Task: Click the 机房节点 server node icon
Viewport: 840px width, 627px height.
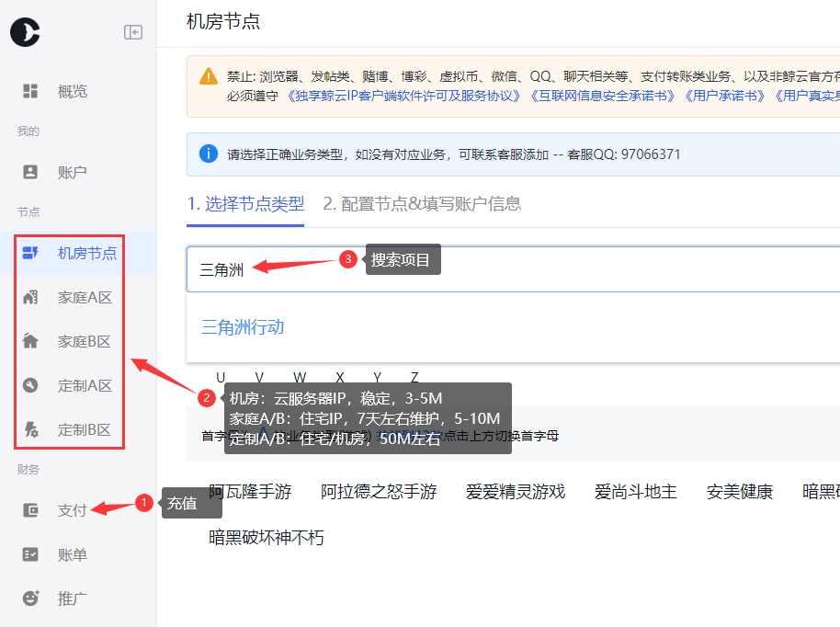Action: coord(31,252)
